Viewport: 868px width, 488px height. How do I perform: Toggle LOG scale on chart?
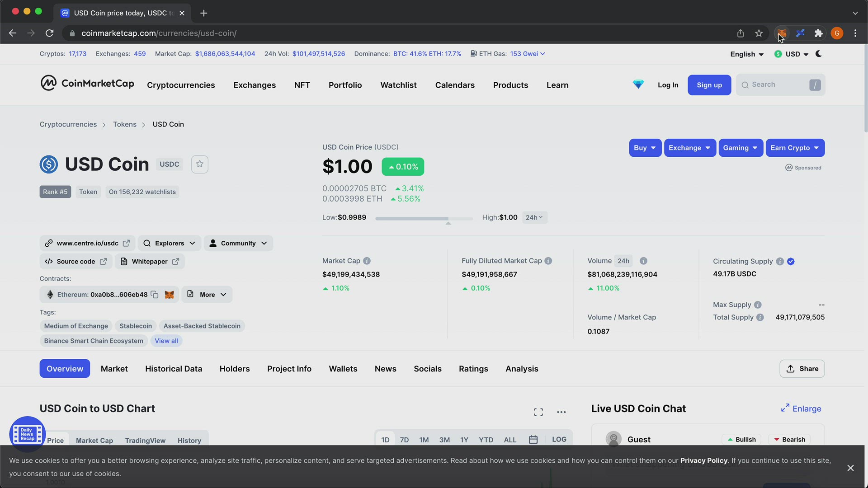coord(559,439)
